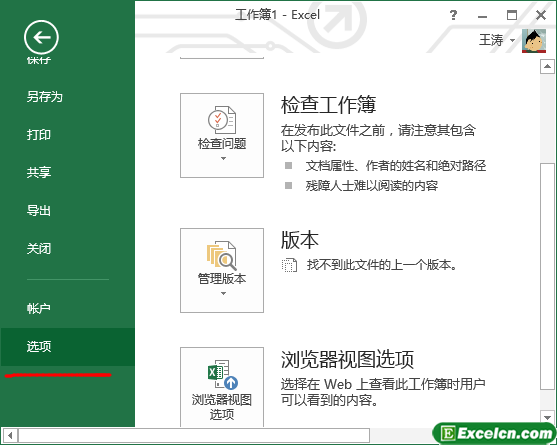Click the 检查工作簿 heading
The width and height of the screenshot is (557, 445).
[329, 105]
